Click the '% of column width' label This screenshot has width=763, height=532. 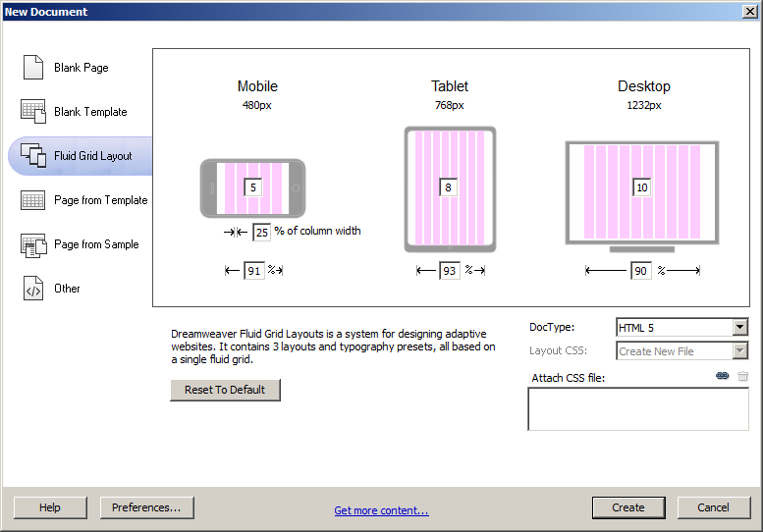click(318, 231)
